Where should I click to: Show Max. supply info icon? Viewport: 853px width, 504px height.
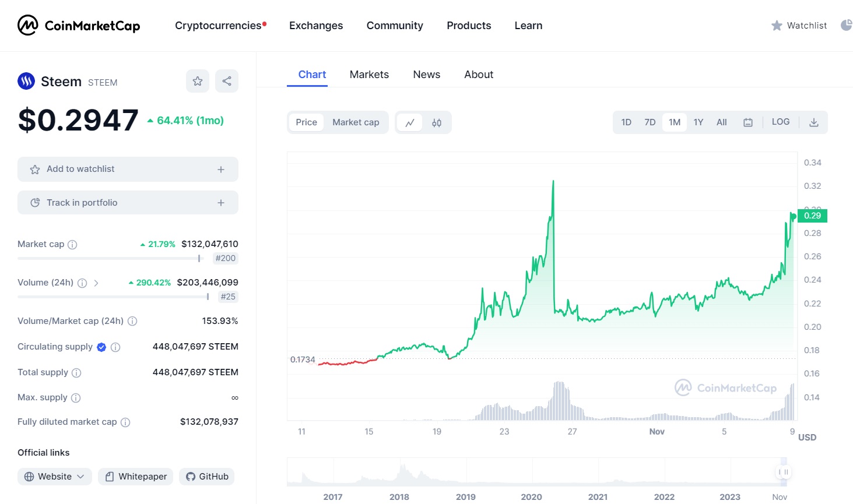pyautogui.click(x=76, y=398)
